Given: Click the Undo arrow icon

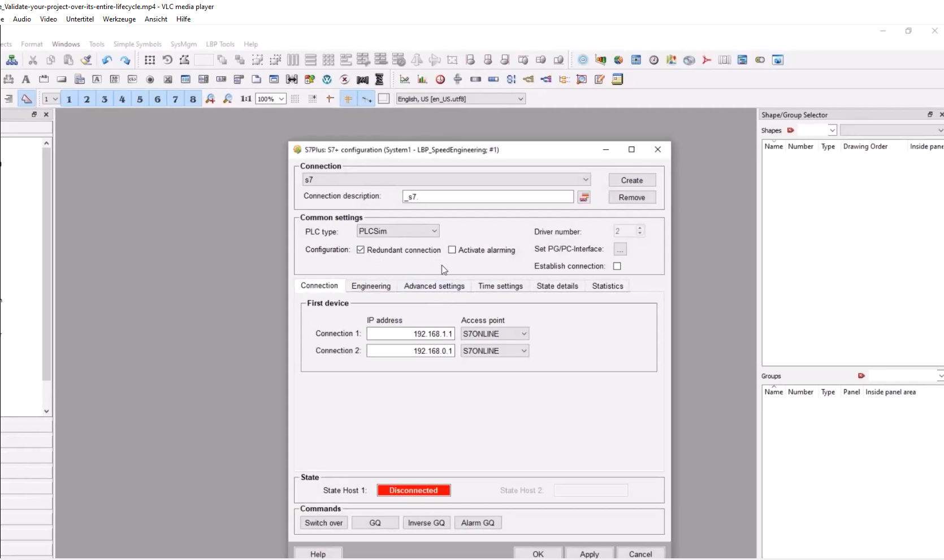Looking at the screenshot, I should (x=107, y=60).
